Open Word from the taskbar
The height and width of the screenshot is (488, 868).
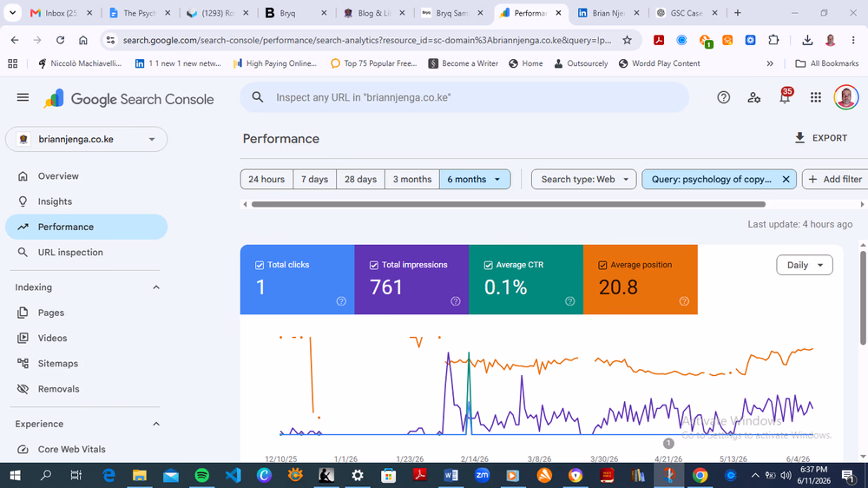point(450,475)
